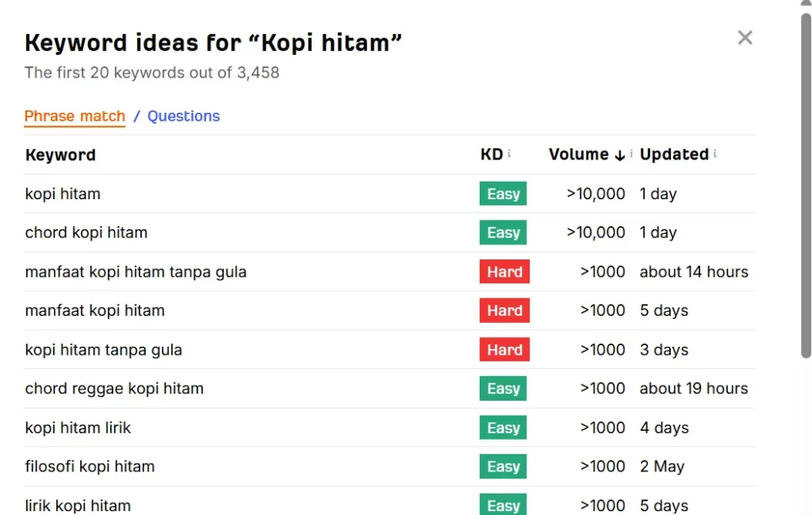Select keyword 'kopi hitam lirik'
Screen dimensions: 812x515
coord(78,428)
